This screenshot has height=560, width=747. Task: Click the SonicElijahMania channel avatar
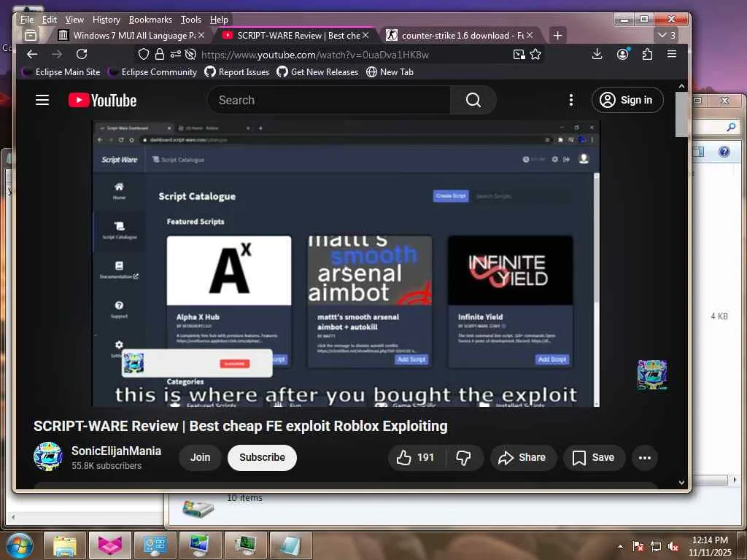(48, 456)
